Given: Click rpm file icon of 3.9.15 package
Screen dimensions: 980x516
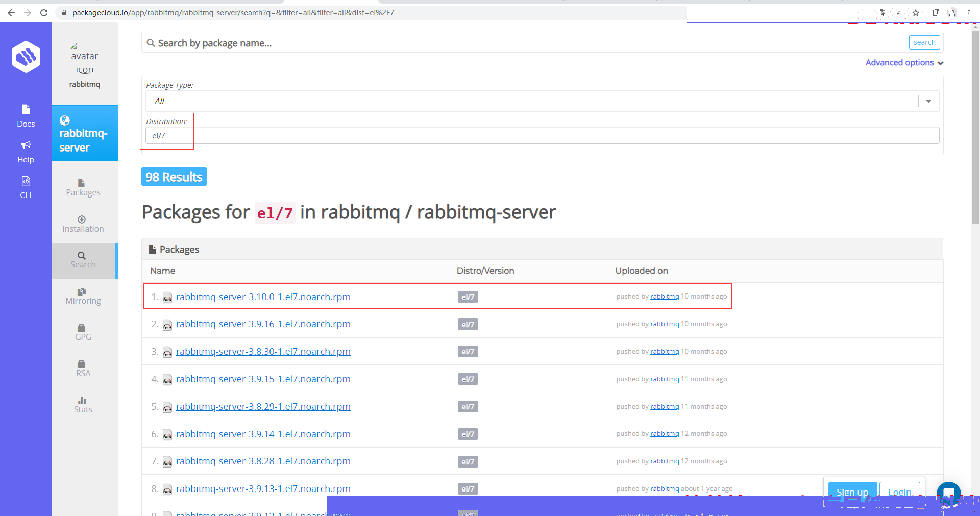Looking at the screenshot, I should point(167,380).
